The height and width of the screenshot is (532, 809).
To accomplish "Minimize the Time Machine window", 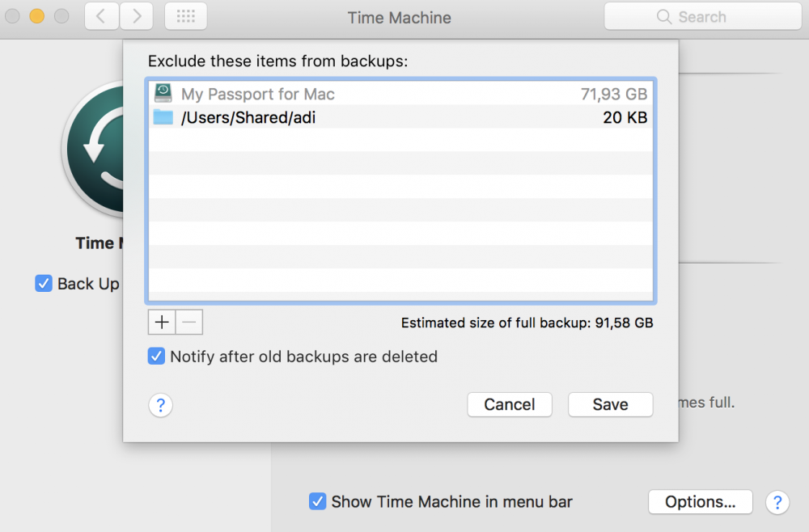I will pos(36,16).
